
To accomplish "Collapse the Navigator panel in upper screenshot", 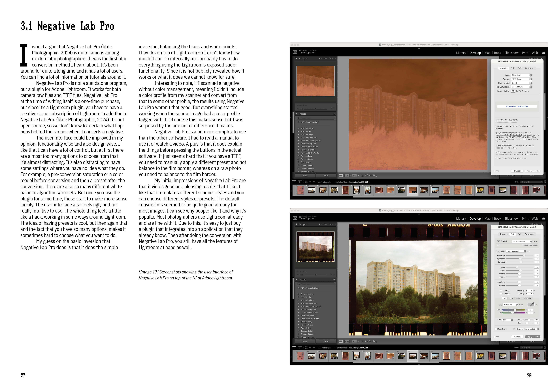I will coord(297,58).
